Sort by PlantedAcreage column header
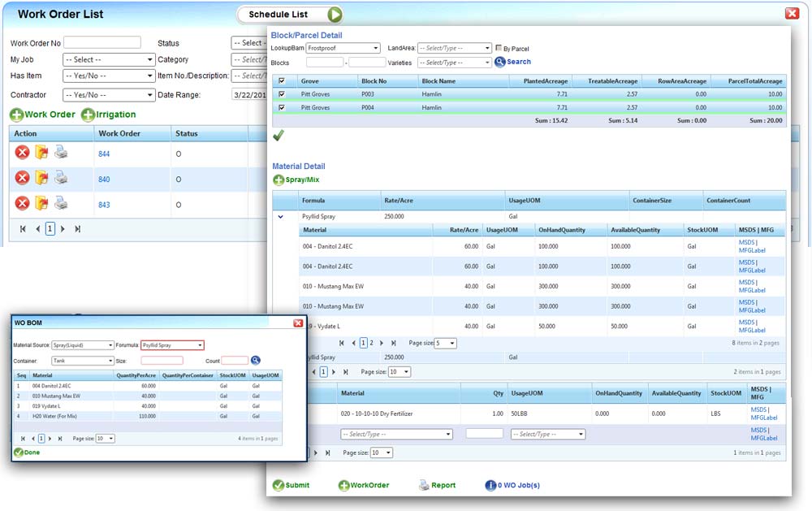Image resolution: width=812 pixels, height=511 pixels. [x=546, y=81]
